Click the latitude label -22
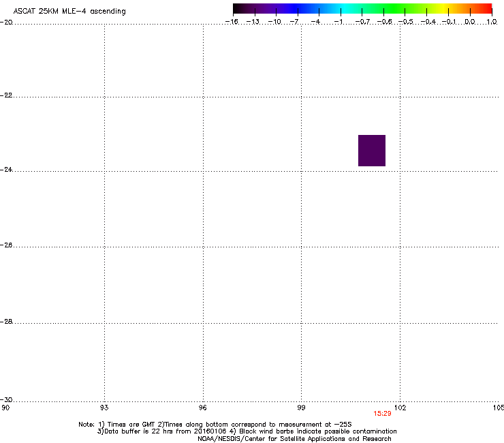Screen dimensions: 504x443 (x=6, y=95)
